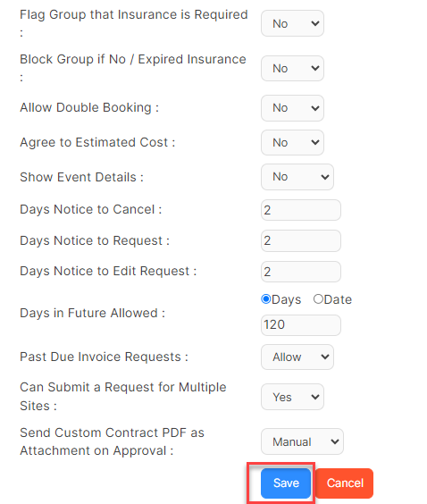
Task: Focus the Days Notice to Edit Request field
Action: (x=301, y=272)
